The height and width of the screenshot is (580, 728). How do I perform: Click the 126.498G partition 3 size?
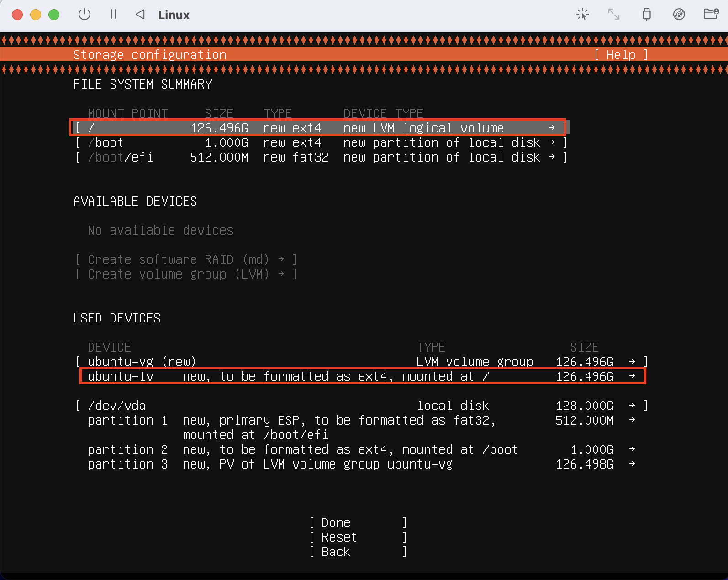pyautogui.click(x=585, y=464)
